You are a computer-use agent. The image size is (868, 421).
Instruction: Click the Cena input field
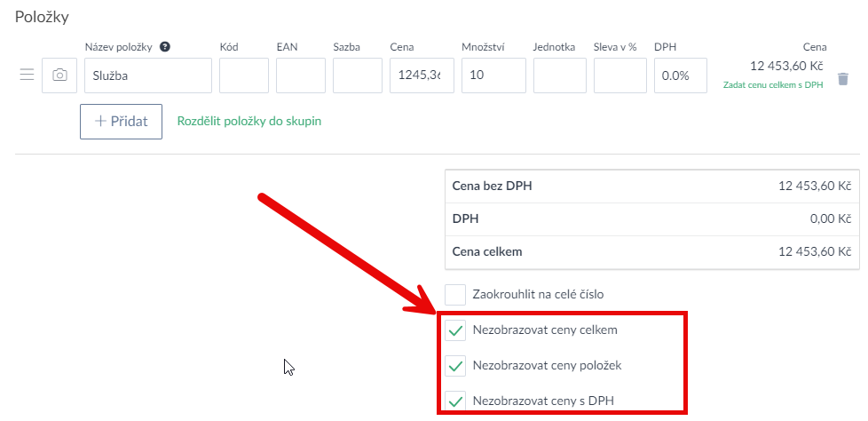click(422, 75)
